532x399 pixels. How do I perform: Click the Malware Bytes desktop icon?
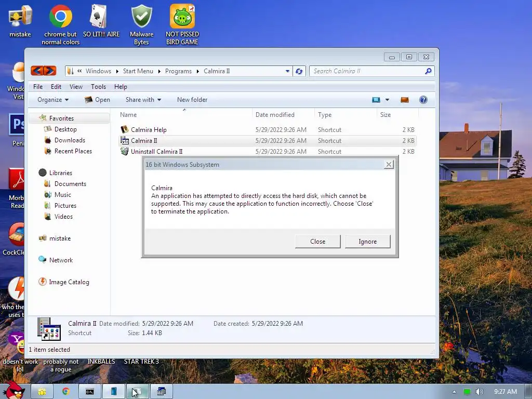(x=141, y=24)
